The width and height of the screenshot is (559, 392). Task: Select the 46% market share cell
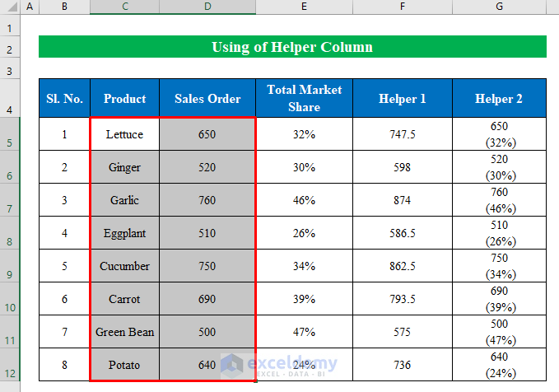click(x=304, y=200)
